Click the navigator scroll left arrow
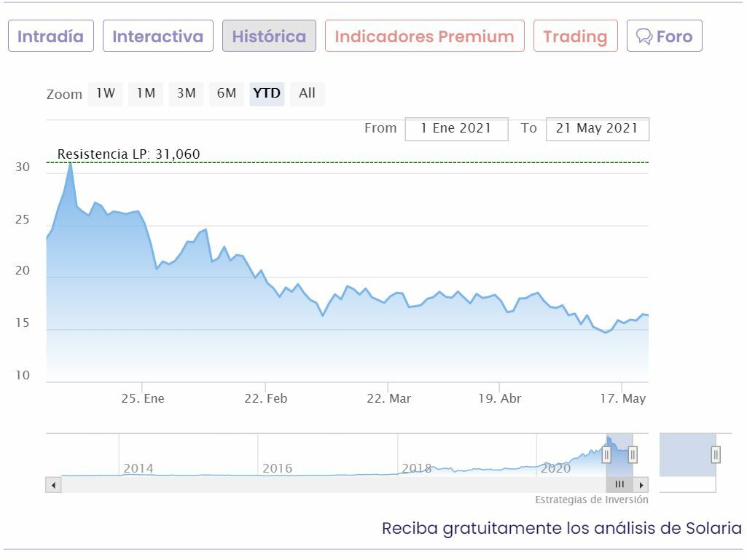Viewport: 747px width, 560px height. pos(53,485)
